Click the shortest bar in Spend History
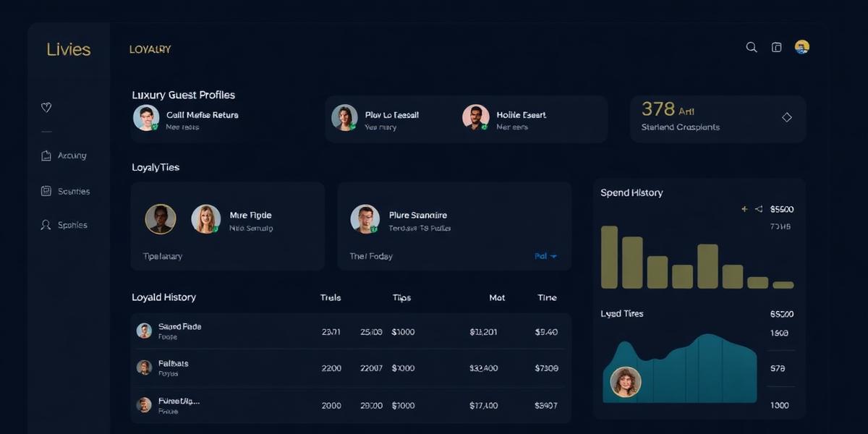 pyautogui.click(x=783, y=285)
